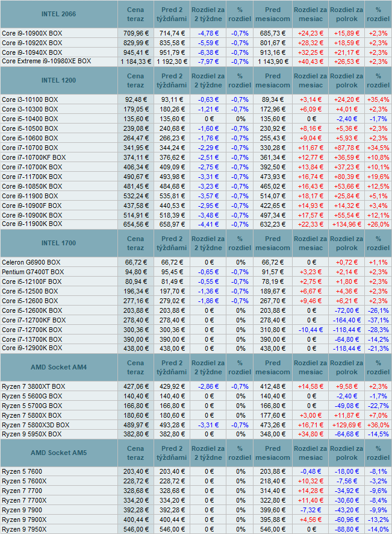Click the INTEL 2066 section header

click(x=58, y=14)
